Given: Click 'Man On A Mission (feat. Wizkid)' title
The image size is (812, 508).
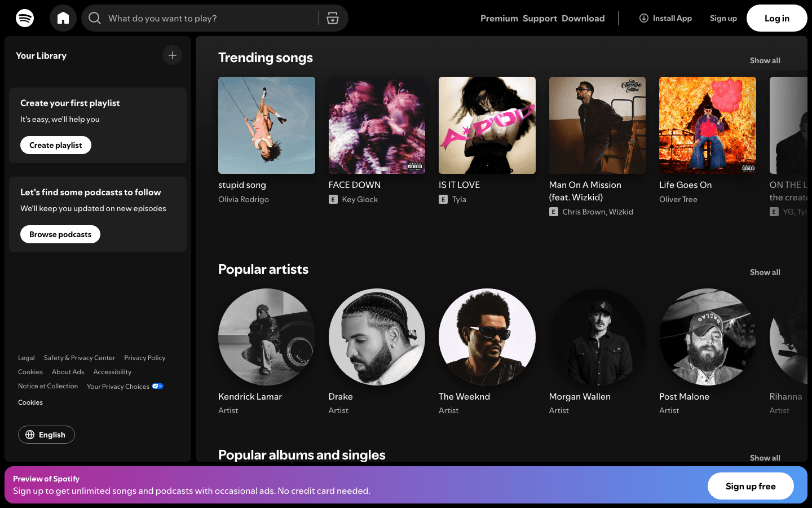Looking at the screenshot, I should [x=585, y=191].
